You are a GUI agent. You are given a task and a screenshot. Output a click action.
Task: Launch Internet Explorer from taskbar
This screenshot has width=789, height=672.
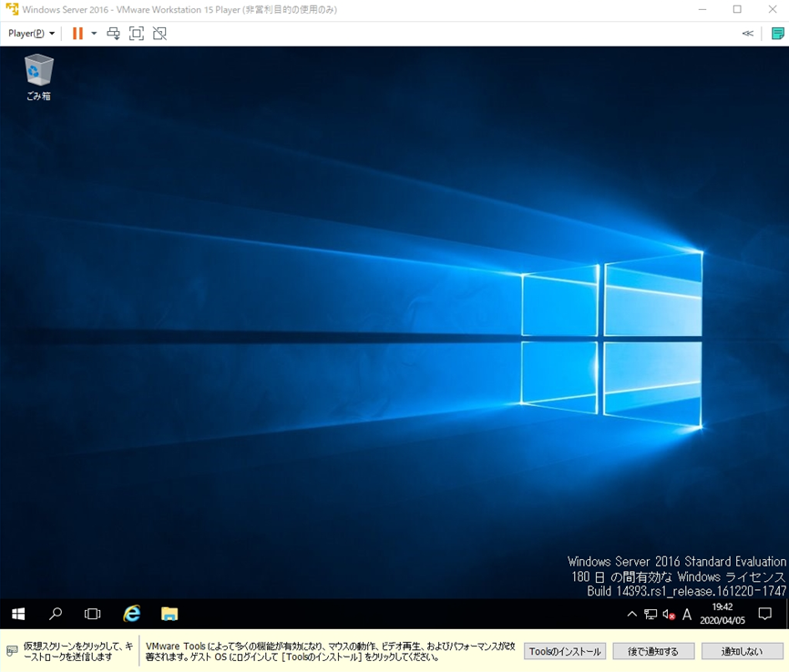132,614
